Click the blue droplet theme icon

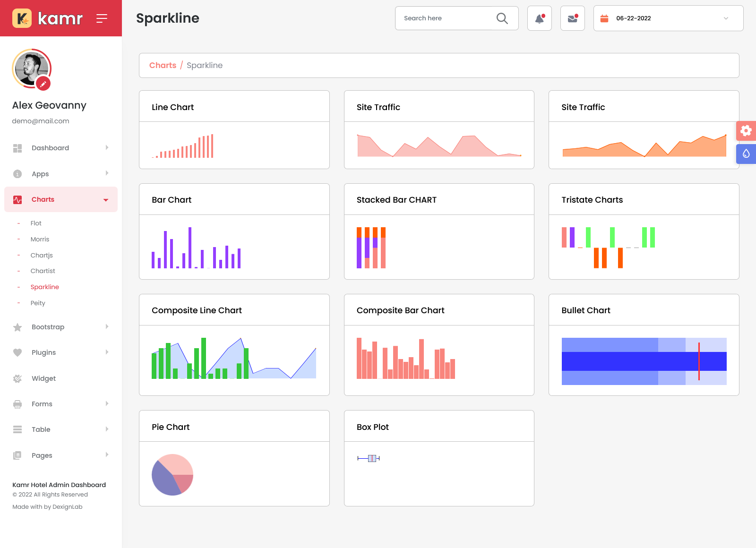[746, 154]
